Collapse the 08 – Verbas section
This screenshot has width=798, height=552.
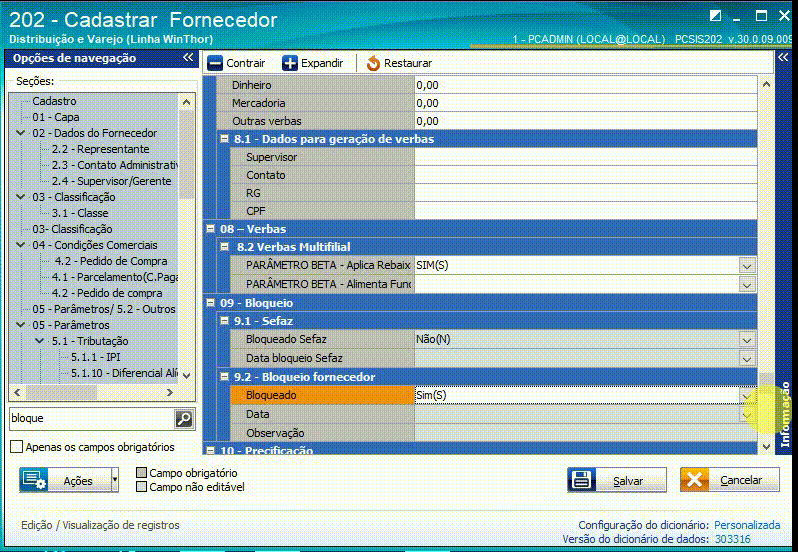(x=211, y=228)
